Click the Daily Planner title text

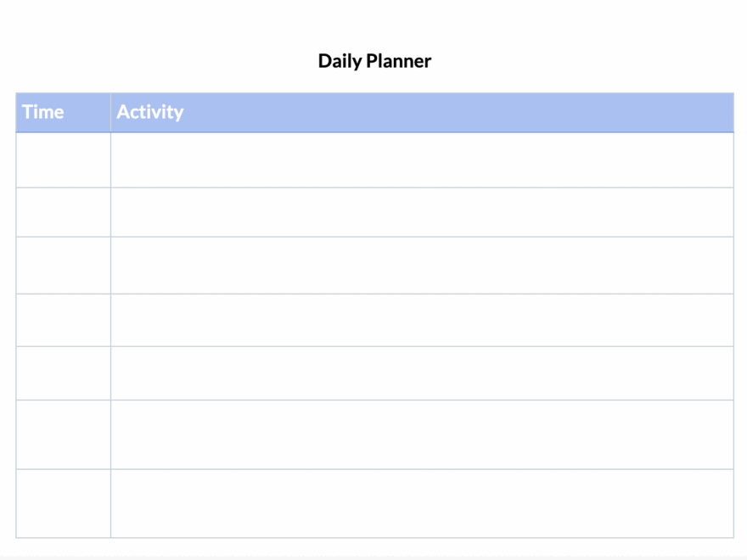coord(374,61)
